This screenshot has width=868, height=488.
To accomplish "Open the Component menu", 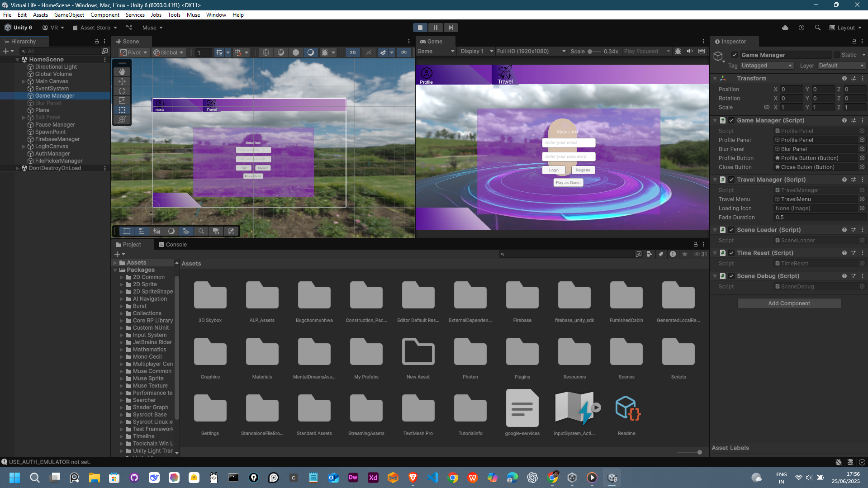I will pos(105,15).
